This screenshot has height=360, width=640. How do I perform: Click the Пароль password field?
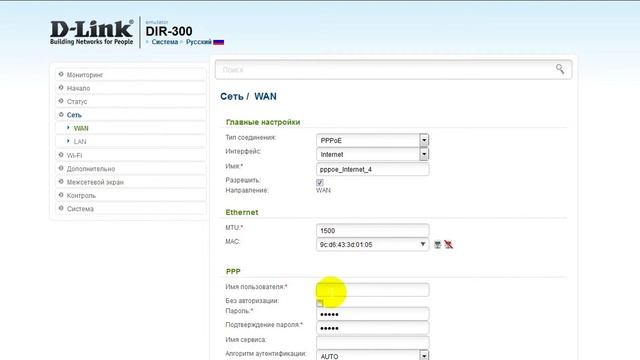click(x=372, y=314)
